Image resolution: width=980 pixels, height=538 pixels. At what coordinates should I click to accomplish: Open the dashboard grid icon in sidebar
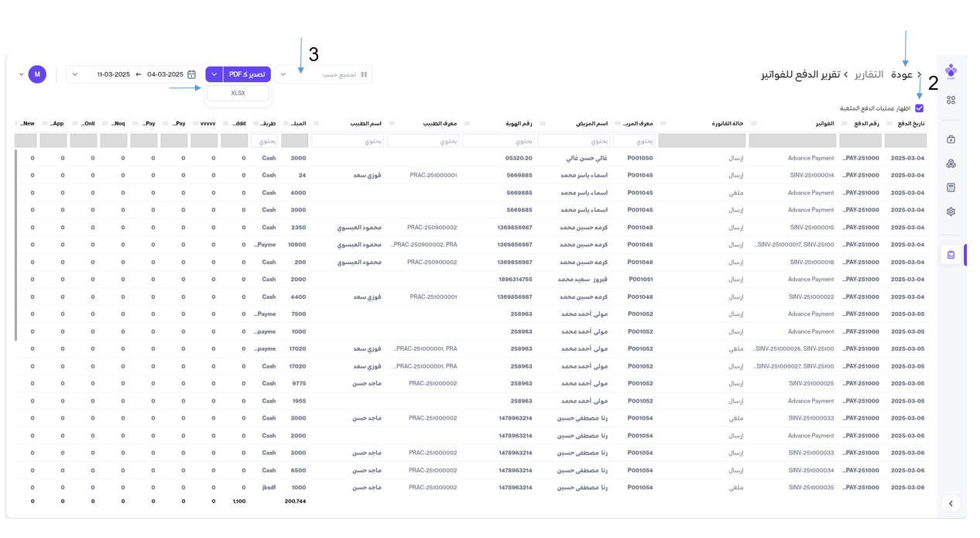point(951,100)
